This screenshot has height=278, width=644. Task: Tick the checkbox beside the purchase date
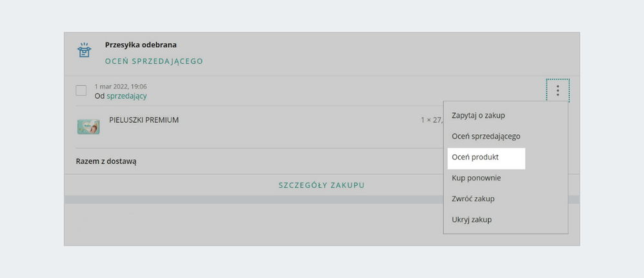pyautogui.click(x=81, y=90)
